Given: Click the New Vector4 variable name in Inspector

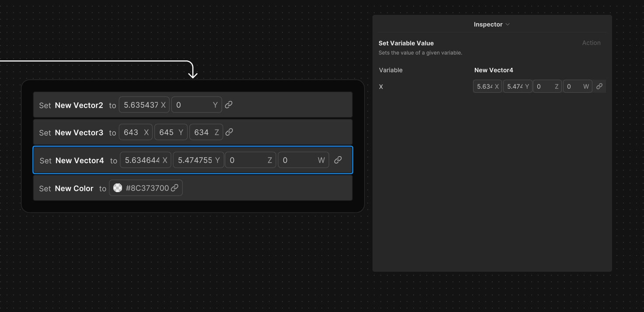Looking at the screenshot, I should click(x=494, y=70).
